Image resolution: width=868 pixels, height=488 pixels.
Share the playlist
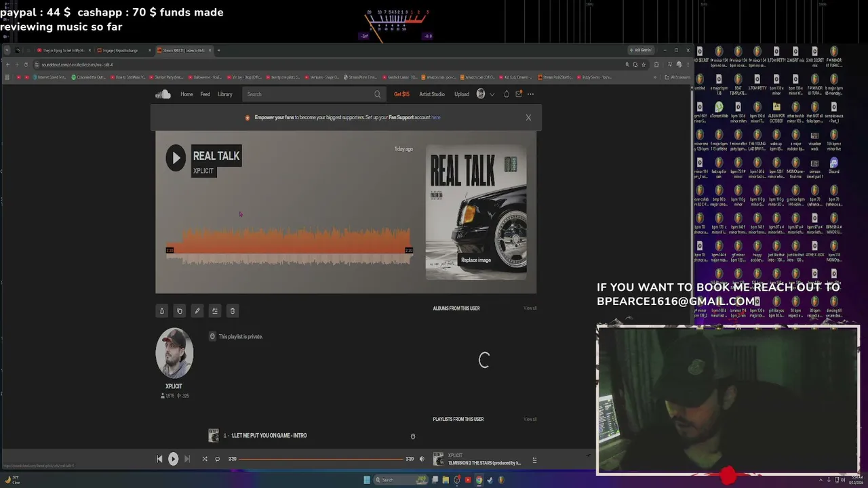click(x=161, y=311)
